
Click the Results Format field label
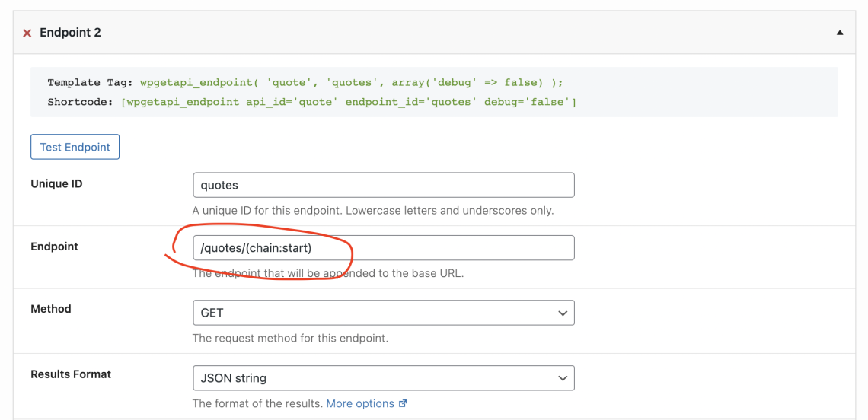(x=71, y=374)
